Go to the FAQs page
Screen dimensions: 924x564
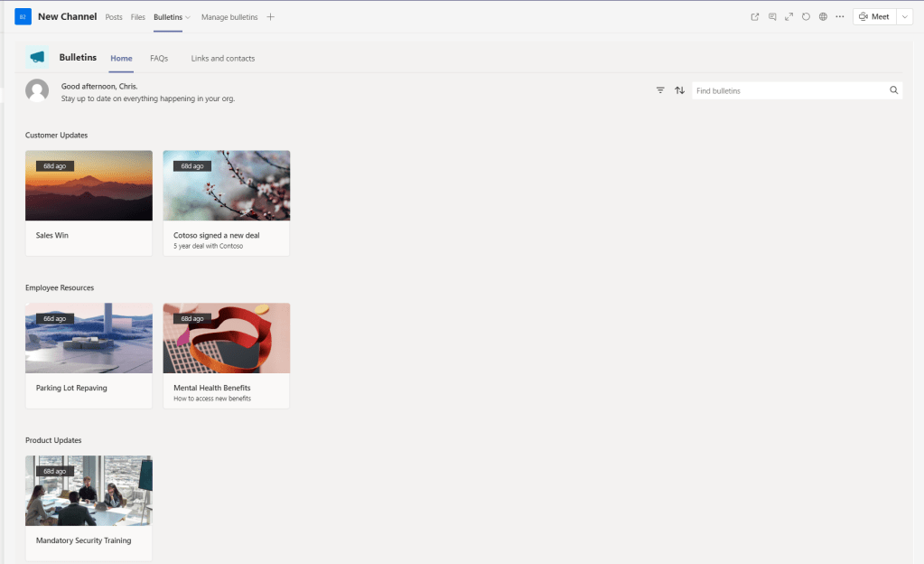tap(159, 59)
